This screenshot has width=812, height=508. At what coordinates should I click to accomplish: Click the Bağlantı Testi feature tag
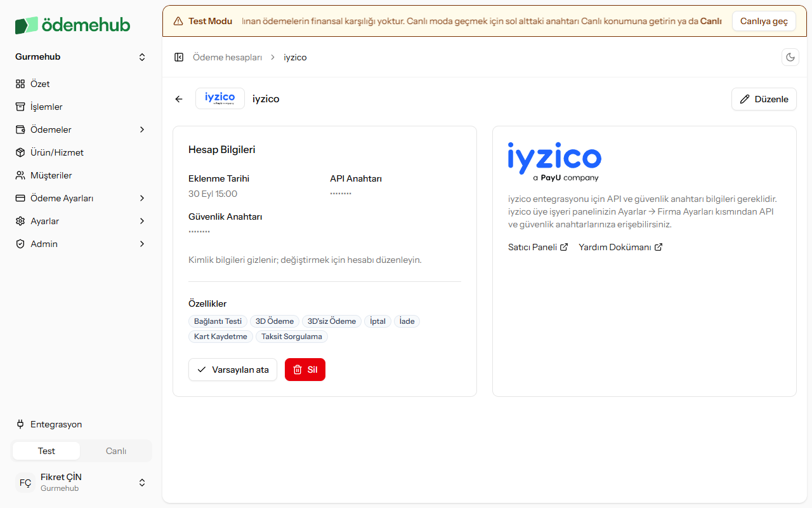(x=218, y=321)
